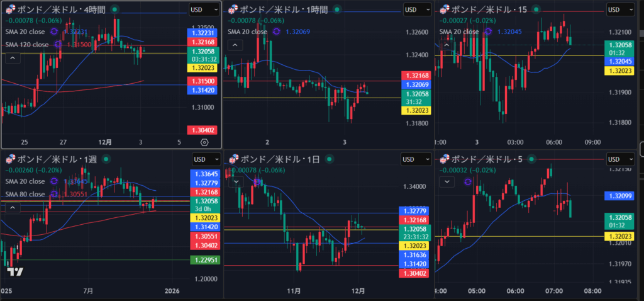Click the settings gear on 4-hour chart axis
The image size is (644, 301).
pos(204,142)
